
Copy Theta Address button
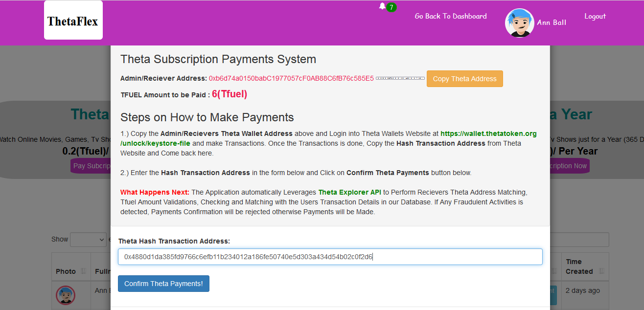tap(465, 79)
